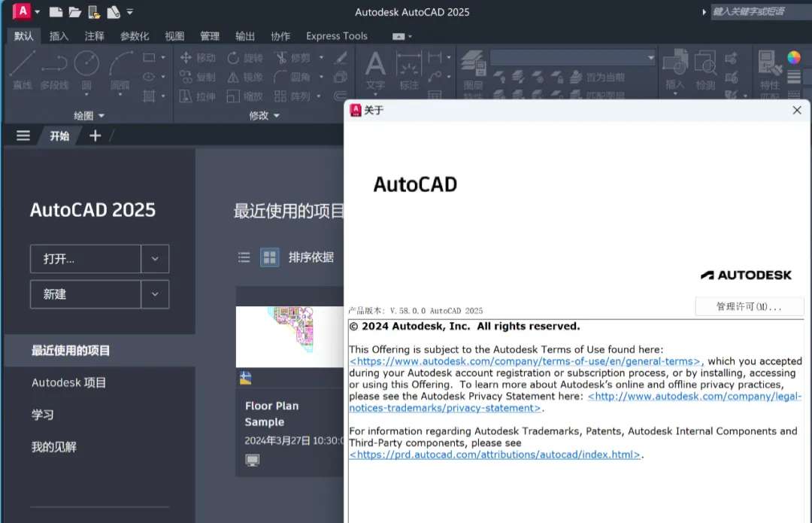Viewport: 812px width, 523px height.
Task: Expand the 修改 (Modify) panel
Action: pos(264,115)
